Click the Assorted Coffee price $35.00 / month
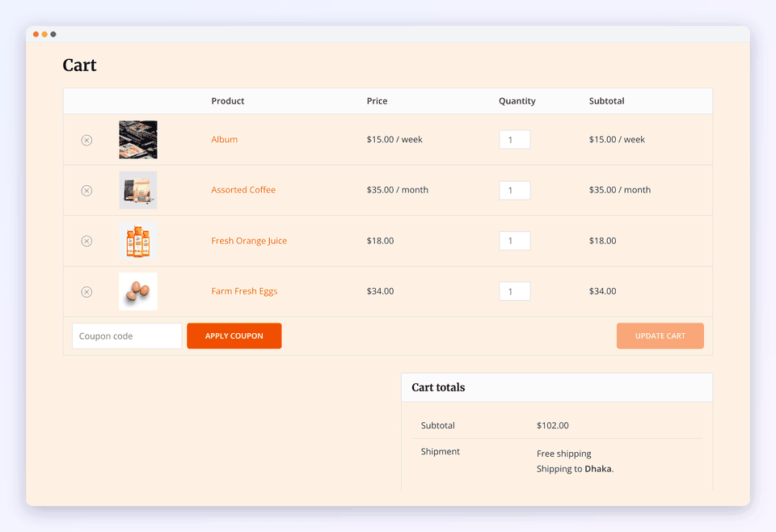The image size is (776, 532). point(398,190)
